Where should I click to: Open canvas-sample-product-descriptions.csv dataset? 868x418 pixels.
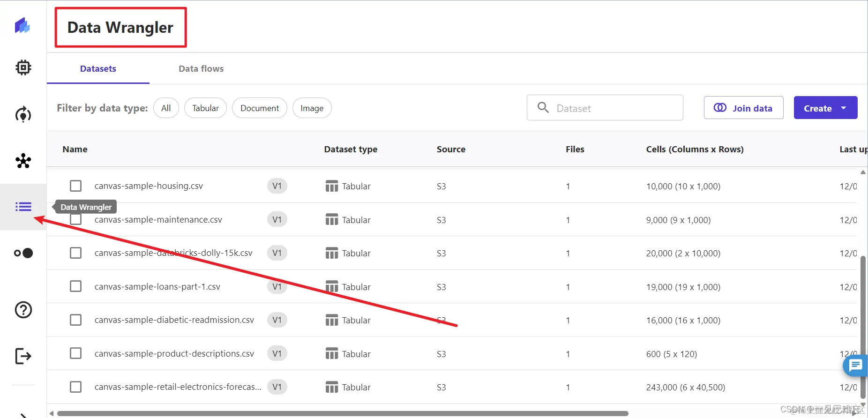(174, 353)
